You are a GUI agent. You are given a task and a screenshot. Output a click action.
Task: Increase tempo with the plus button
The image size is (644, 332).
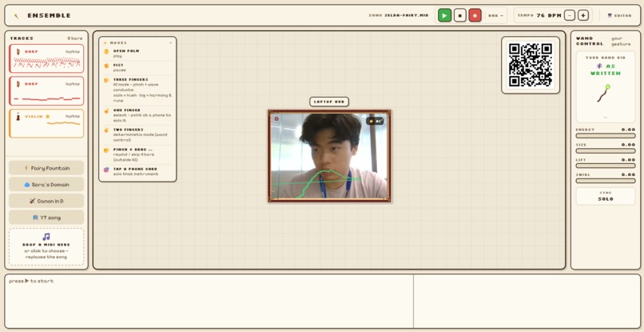coord(582,16)
